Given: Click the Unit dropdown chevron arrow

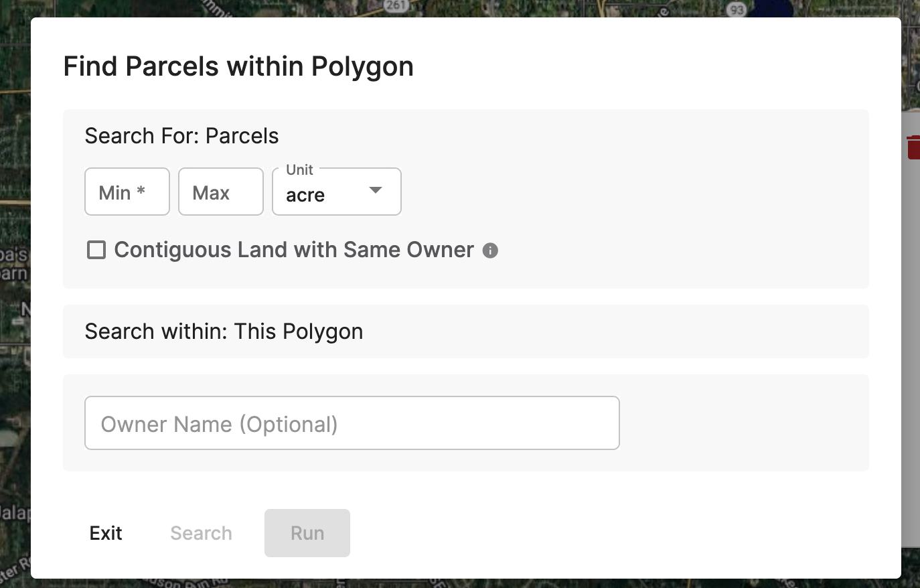Looking at the screenshot, I should click(x=376, y=191).
